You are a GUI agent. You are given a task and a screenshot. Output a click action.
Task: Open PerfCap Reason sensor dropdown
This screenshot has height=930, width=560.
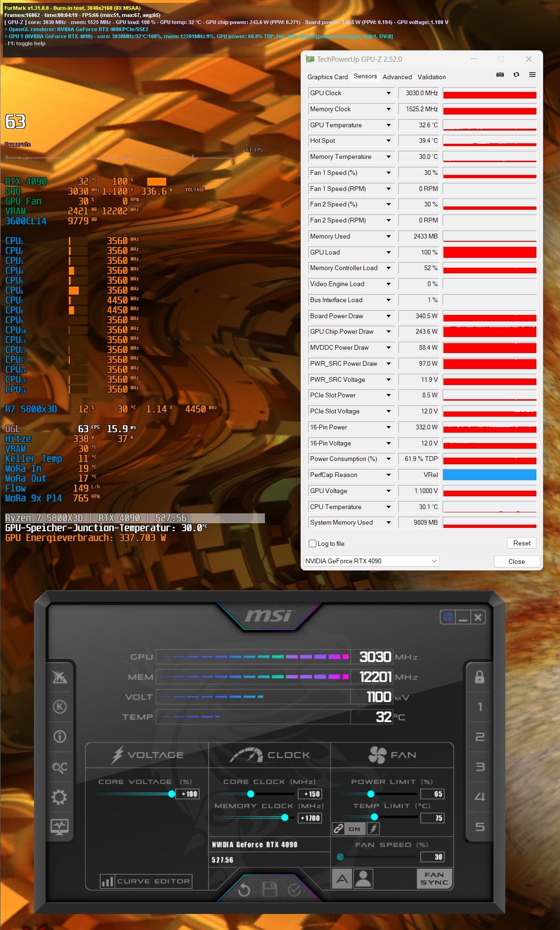coord(388,475)
